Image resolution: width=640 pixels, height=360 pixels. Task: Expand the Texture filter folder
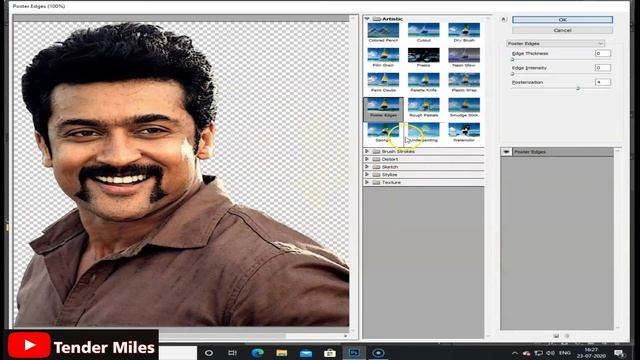click(367, 182)
